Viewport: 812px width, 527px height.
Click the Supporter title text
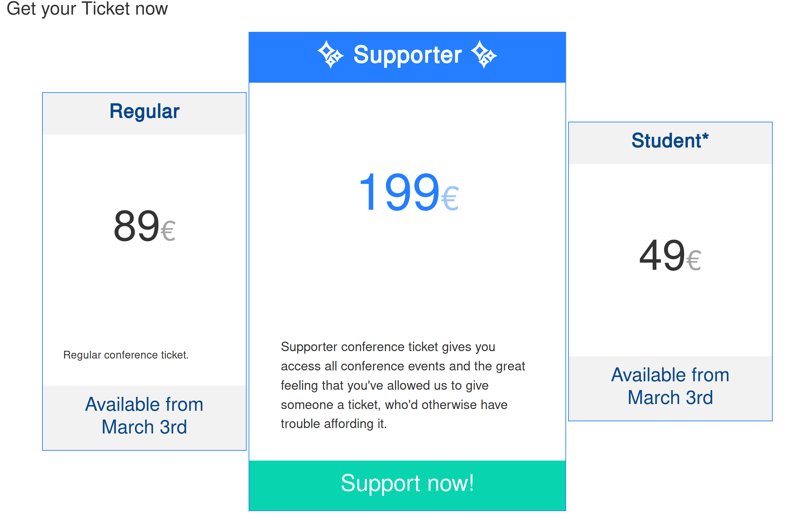[407, 55]
